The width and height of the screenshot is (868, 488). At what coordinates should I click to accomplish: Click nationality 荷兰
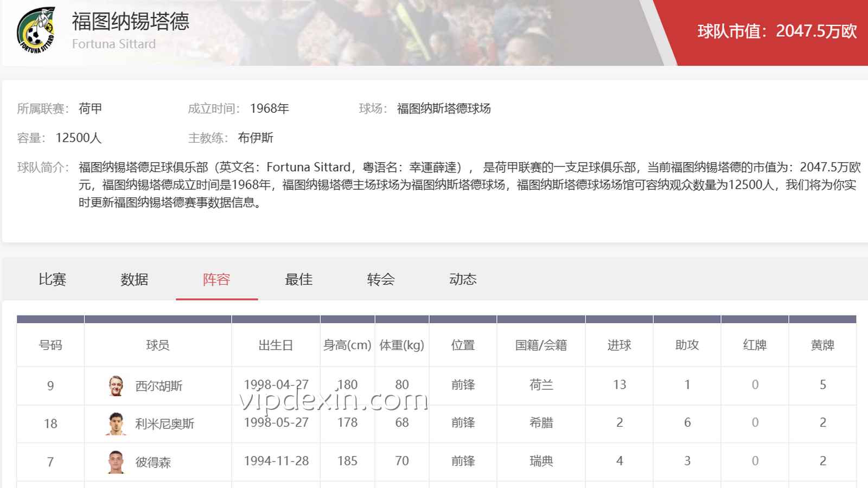coord(541,384)
